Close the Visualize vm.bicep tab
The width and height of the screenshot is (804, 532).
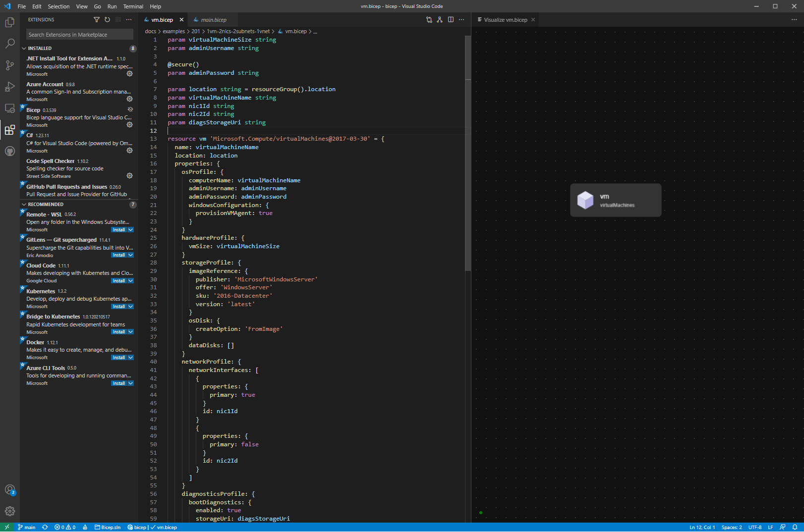(533, 20)
